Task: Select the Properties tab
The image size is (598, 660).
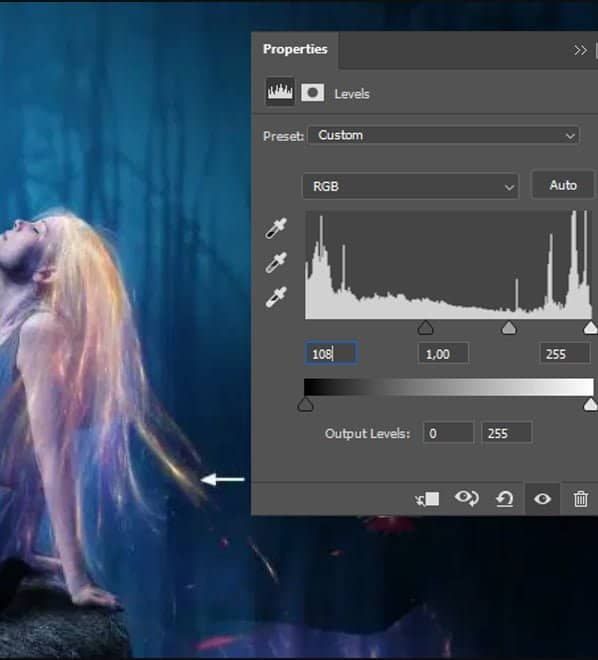Action: click(x=295, y=49)
